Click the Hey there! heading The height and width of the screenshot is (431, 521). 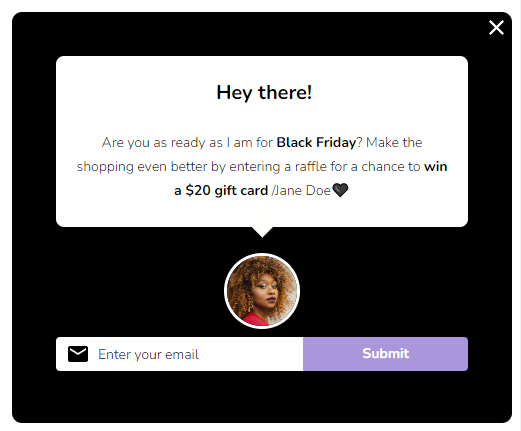264,92
